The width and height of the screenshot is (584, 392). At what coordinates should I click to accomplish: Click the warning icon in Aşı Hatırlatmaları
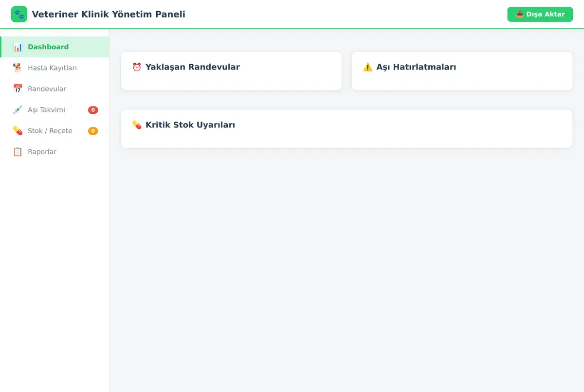tap(367, 67)
